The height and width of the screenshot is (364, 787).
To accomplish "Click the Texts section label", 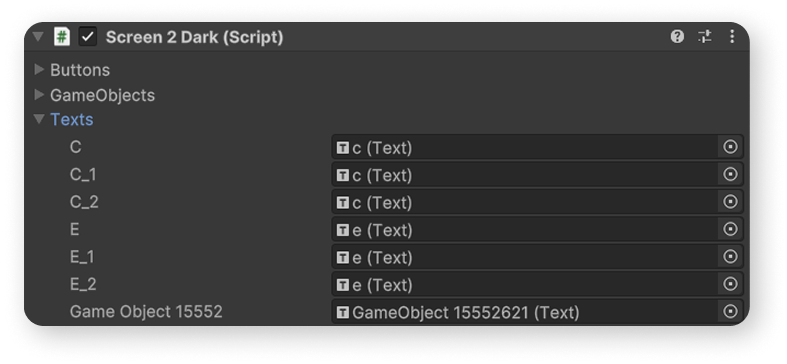I will click(x=72, y=119).
